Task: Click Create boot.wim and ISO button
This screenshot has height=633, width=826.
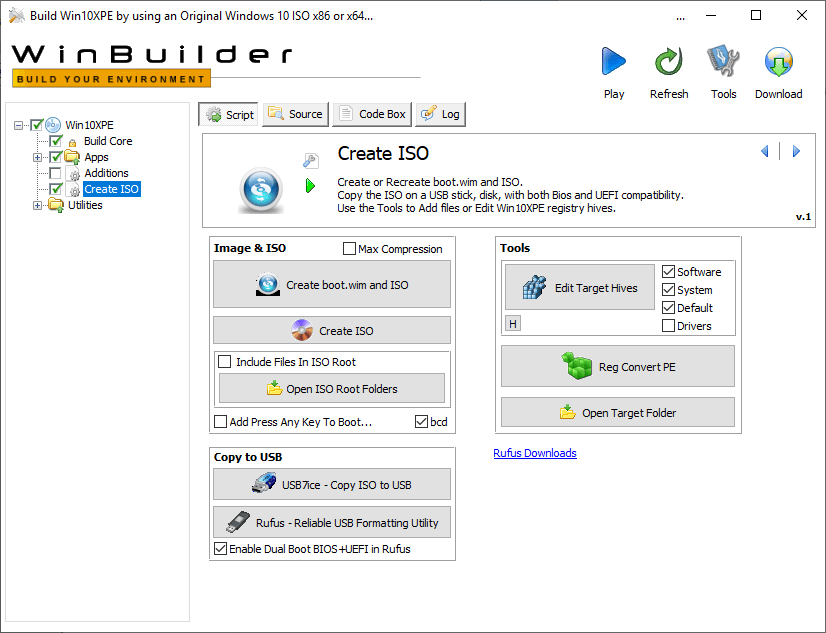Action: [332, 284]
